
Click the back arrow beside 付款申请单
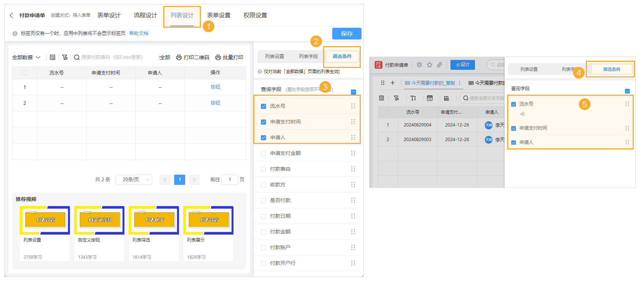(11, 15)
